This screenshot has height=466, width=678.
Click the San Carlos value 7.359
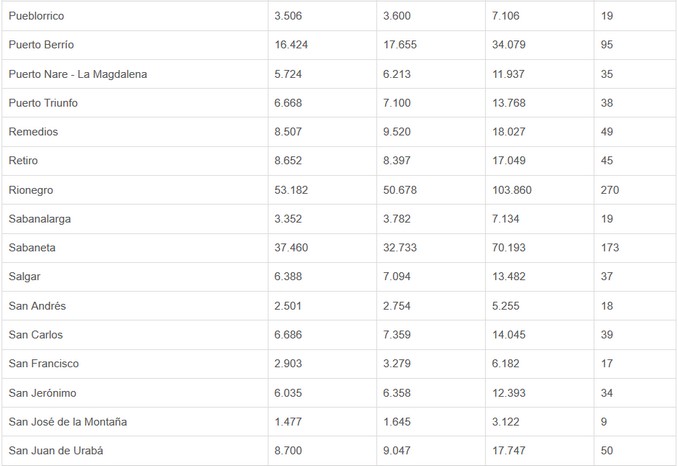click(400, 335)
